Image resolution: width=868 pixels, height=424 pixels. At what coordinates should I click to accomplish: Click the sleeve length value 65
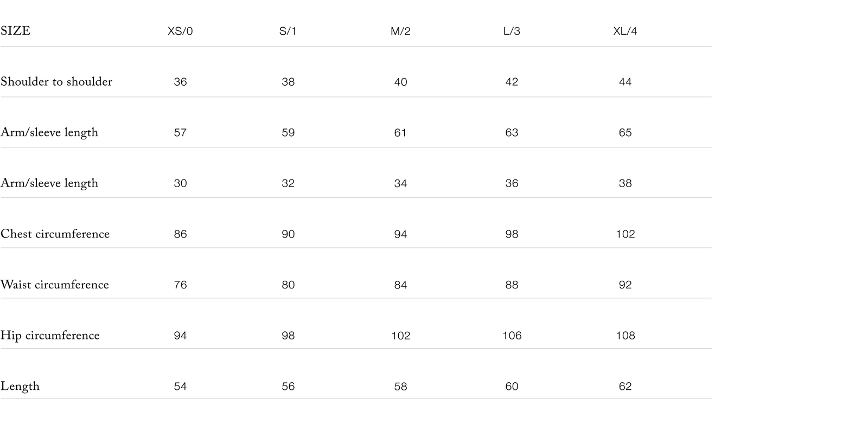coord(625,133)
